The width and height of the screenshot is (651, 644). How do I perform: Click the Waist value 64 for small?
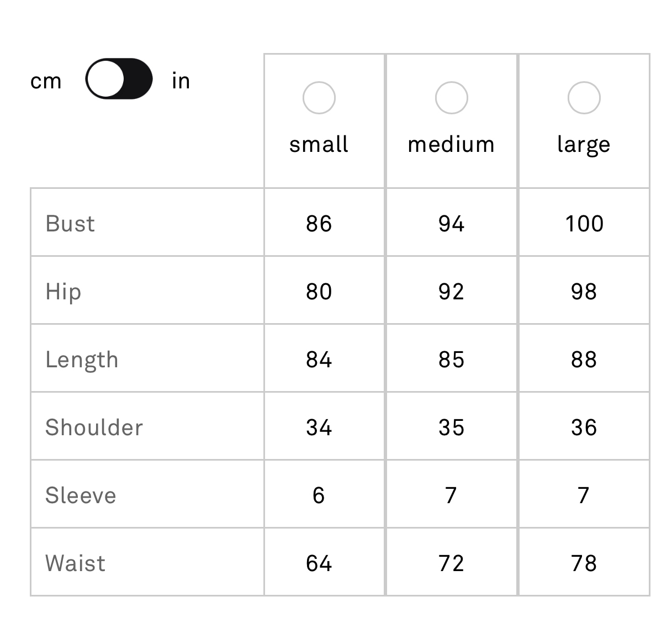[319, 563]
